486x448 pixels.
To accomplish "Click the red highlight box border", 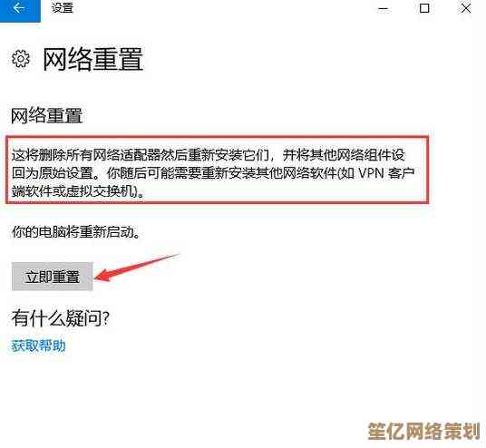I will [x=217, y=137].
